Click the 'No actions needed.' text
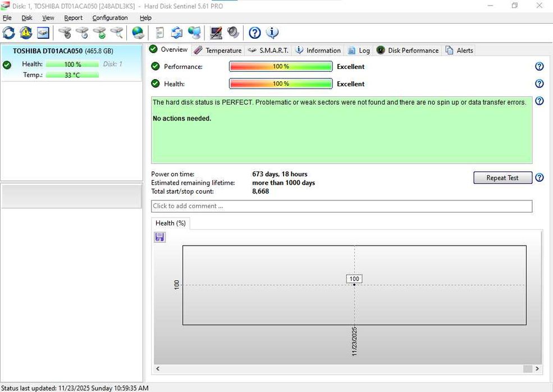The height and width of the screenshot is (392, 553). click(x=182, y=119)
